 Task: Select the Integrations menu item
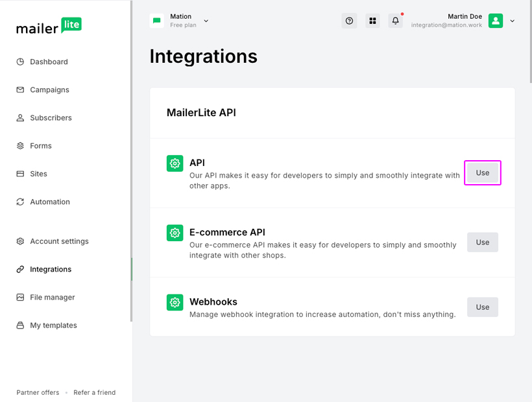pyautogui.click(x=51, y=269)
